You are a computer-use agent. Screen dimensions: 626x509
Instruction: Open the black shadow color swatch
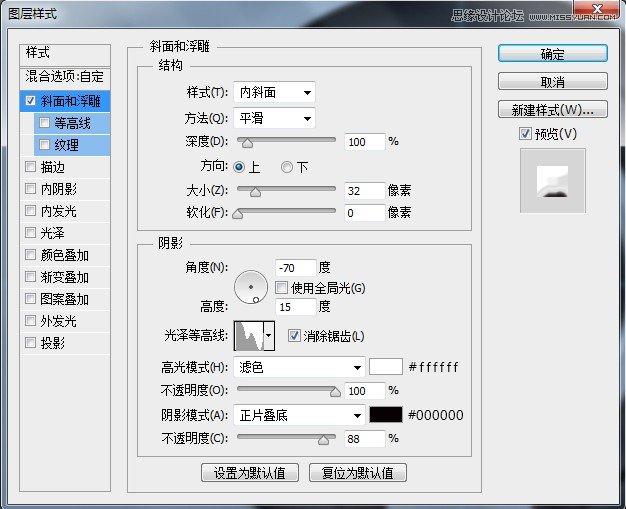(386, 415)
